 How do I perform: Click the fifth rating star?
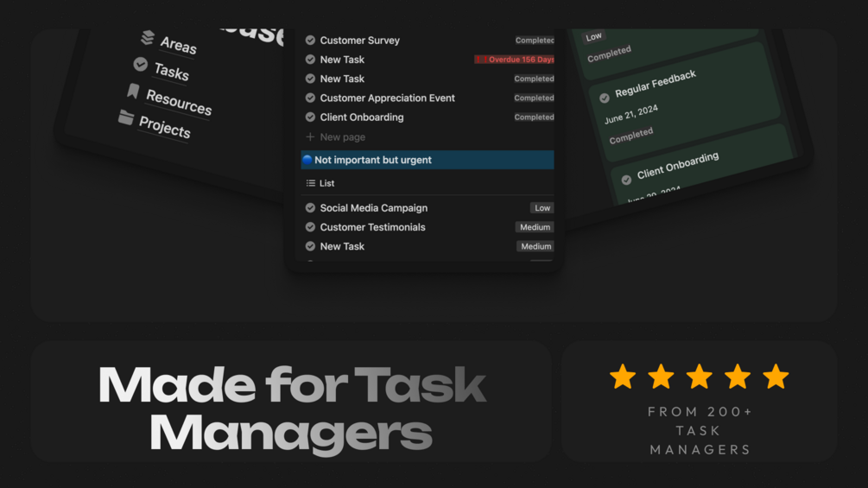[x=776, y=377]
